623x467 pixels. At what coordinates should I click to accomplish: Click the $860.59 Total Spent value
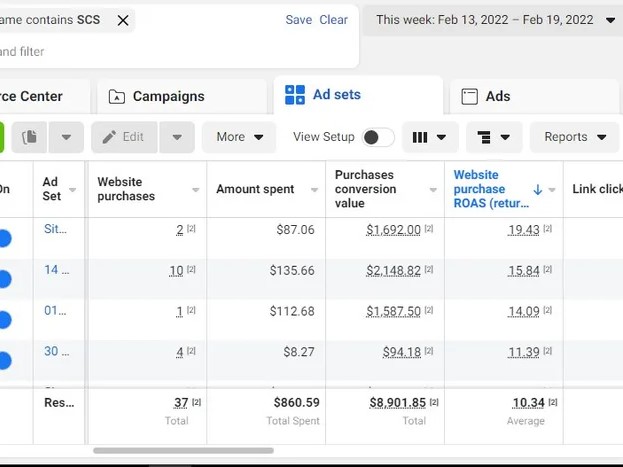click(x=296, y=403)
